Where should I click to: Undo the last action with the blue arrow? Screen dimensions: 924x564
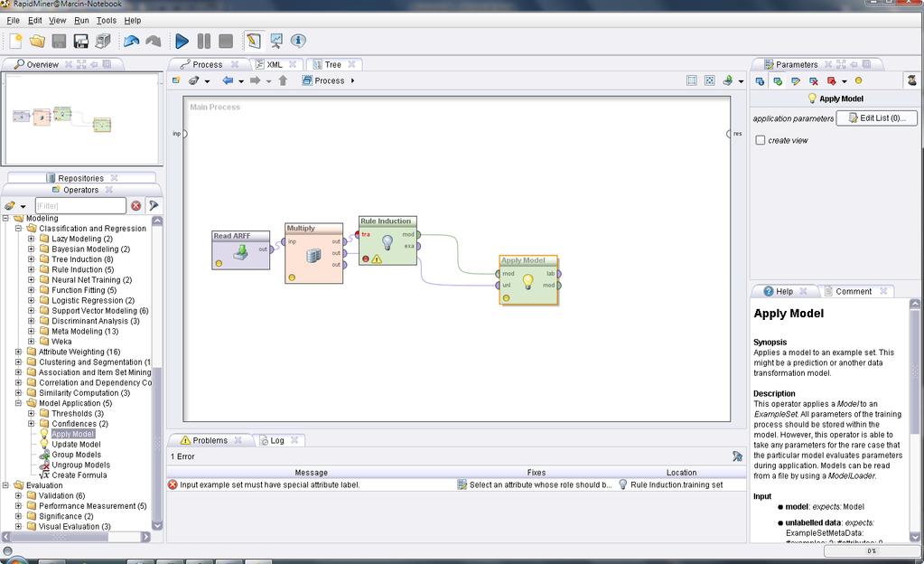coord(131,41)
